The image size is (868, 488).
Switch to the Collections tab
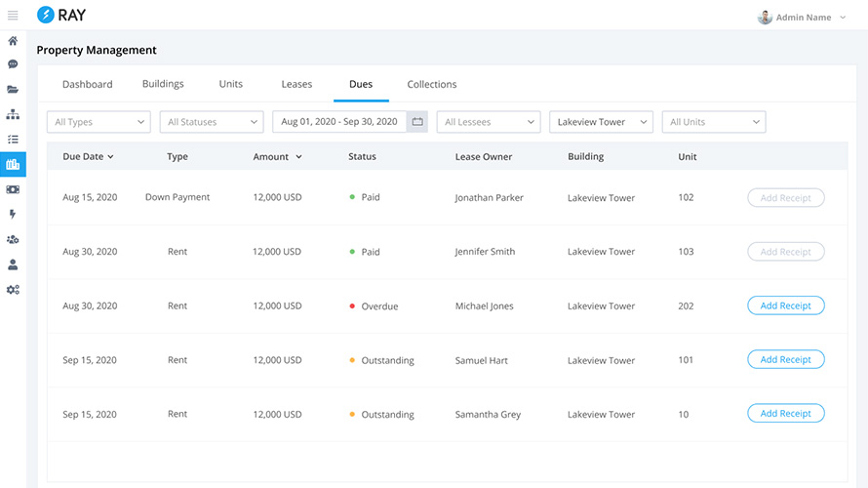point(432,84)
